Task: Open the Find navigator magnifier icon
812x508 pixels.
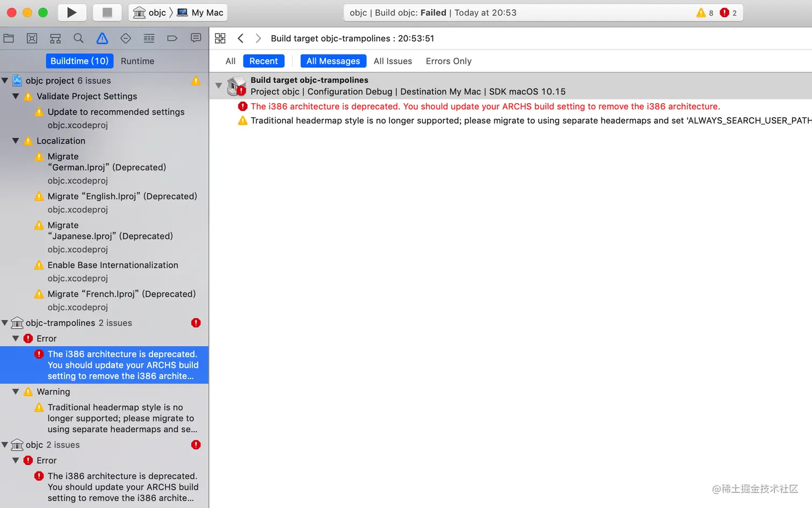Action: click(x=78, y=38)
